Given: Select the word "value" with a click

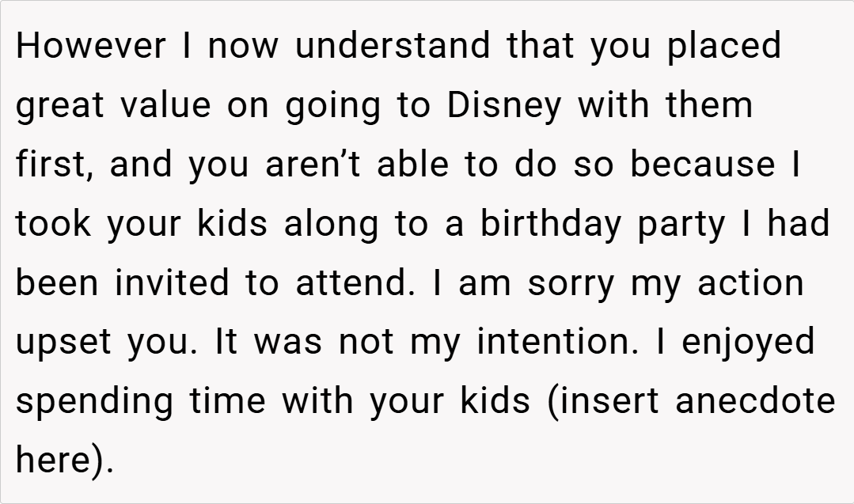Looking at the screenshot, I should pyautogui.click(x=165, y=105).
